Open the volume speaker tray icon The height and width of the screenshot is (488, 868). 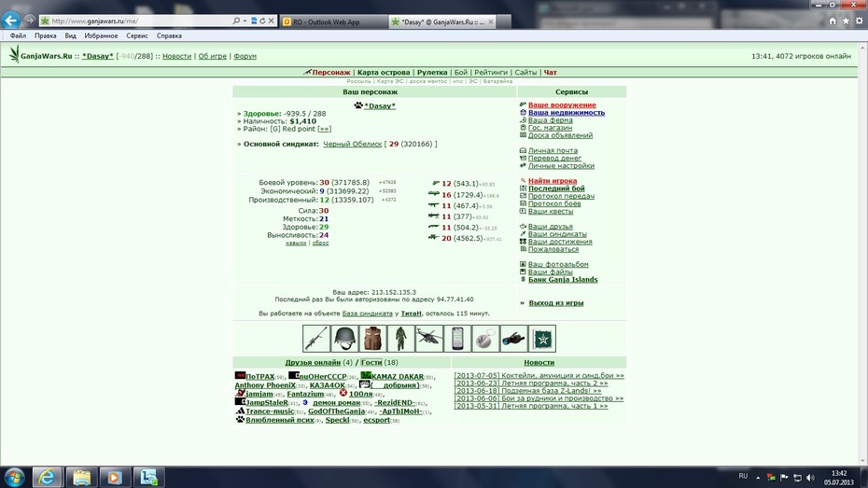pyautogui.click(x=810, y=478)
